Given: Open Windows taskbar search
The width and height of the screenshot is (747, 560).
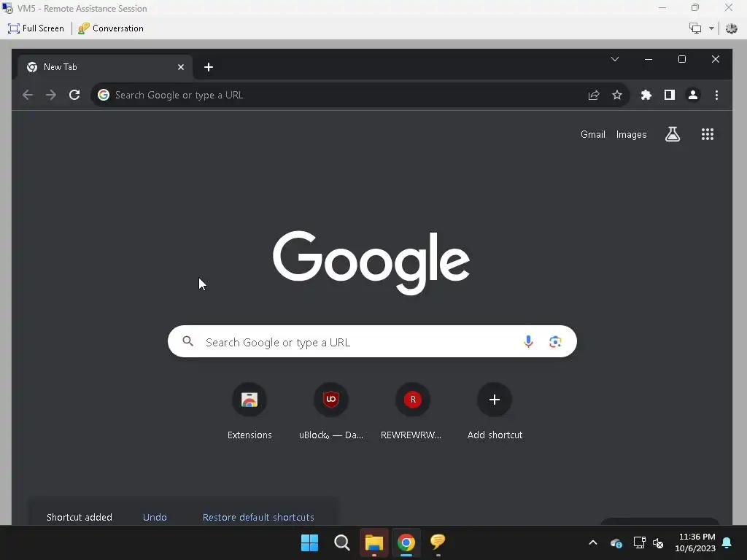Looking at the screenshot, I should point(341,542).
